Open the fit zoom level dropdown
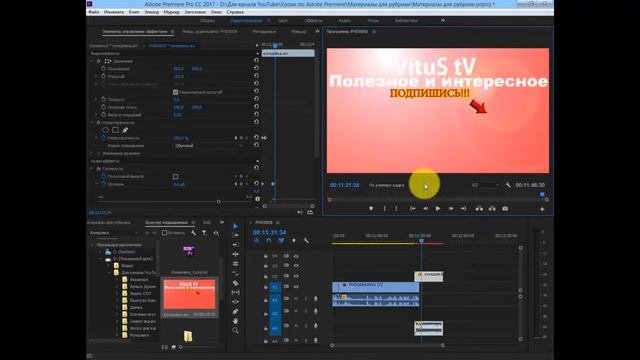The width and height of the screenshot is (640, 360). (386, 185)
